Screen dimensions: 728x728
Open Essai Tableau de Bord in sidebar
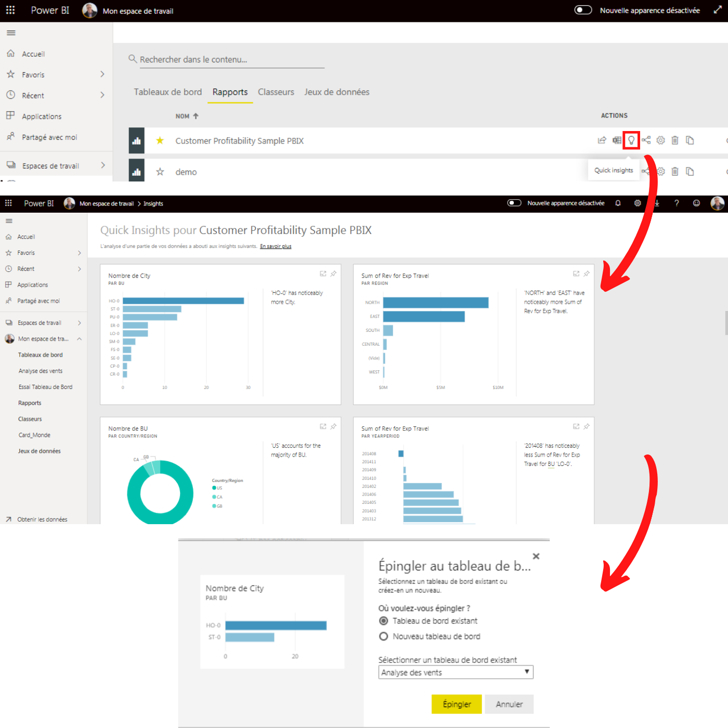pyautogui.click(x=45, y=387)
